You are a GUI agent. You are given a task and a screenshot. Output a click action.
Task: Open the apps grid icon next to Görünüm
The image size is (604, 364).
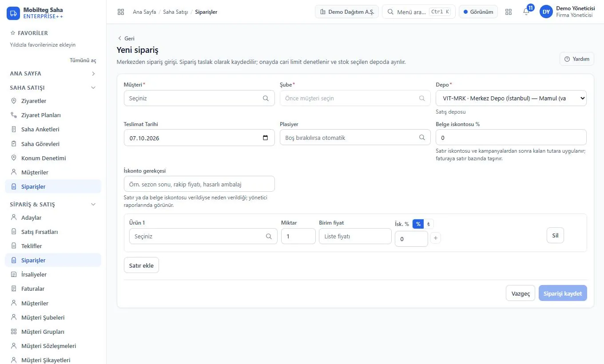click(x=509, y=12)
